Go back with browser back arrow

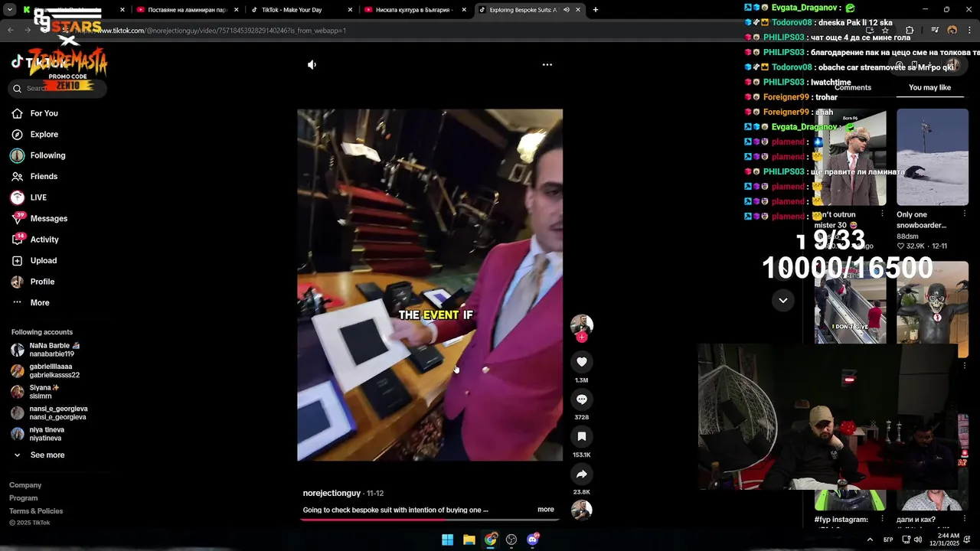tap(11, 31)
